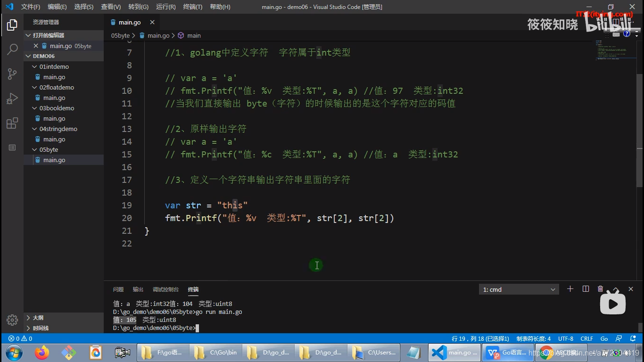Click the VS Code logo in title bar

click(9, 7)
